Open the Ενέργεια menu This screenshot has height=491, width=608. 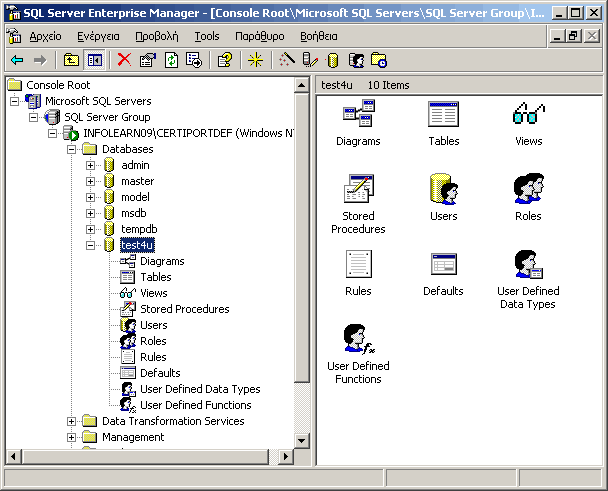(98, 36)
